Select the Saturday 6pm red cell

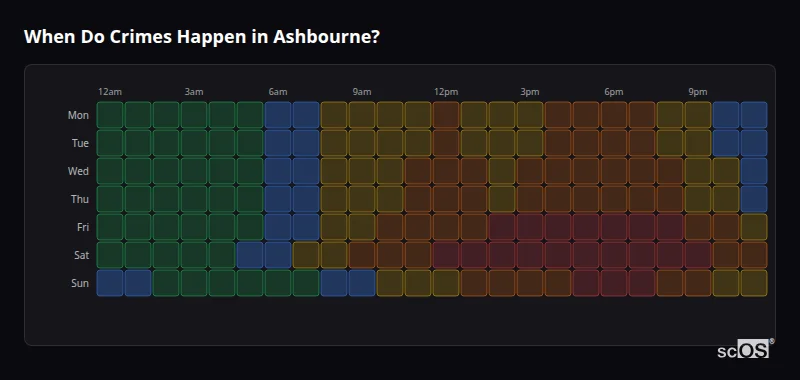(x=614, y=255)
